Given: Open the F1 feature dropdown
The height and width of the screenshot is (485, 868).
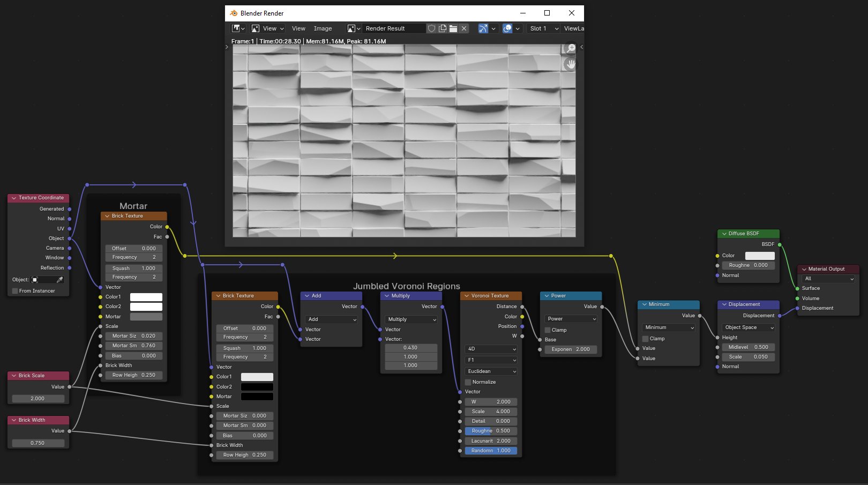Looking at the screenshot, I should tap(491, 360).
